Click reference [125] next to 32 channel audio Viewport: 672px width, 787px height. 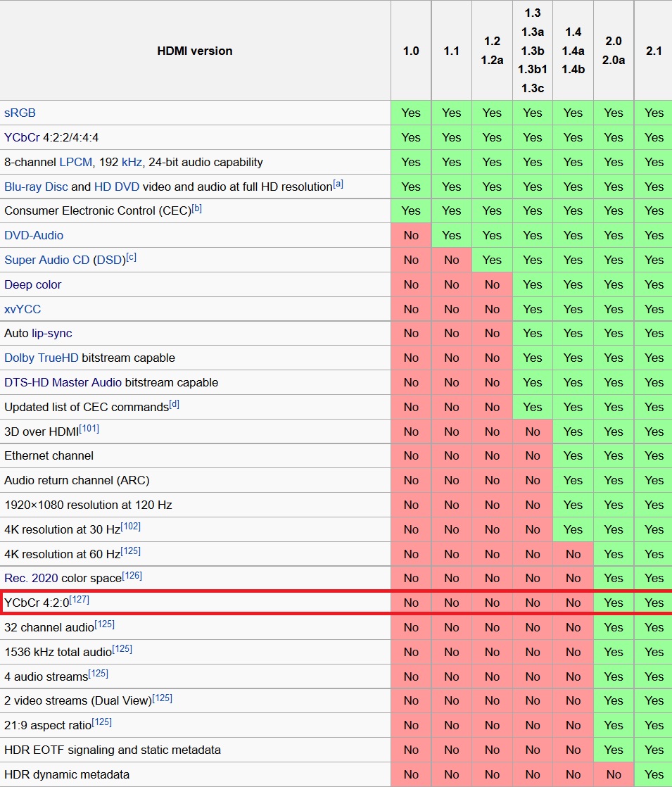(x=104, y=624)
